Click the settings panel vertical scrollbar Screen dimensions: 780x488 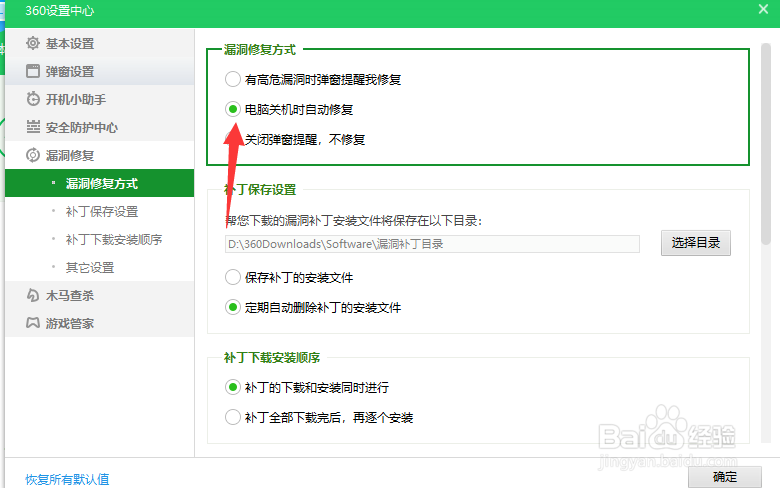click(x=766, y=144)
